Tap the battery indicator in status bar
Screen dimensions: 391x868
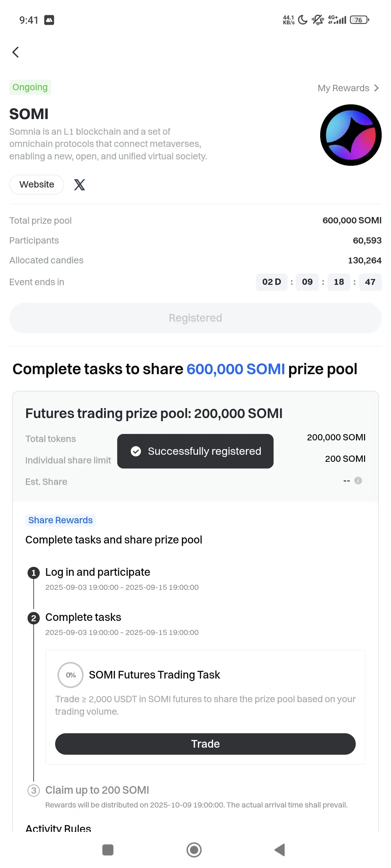359,20
